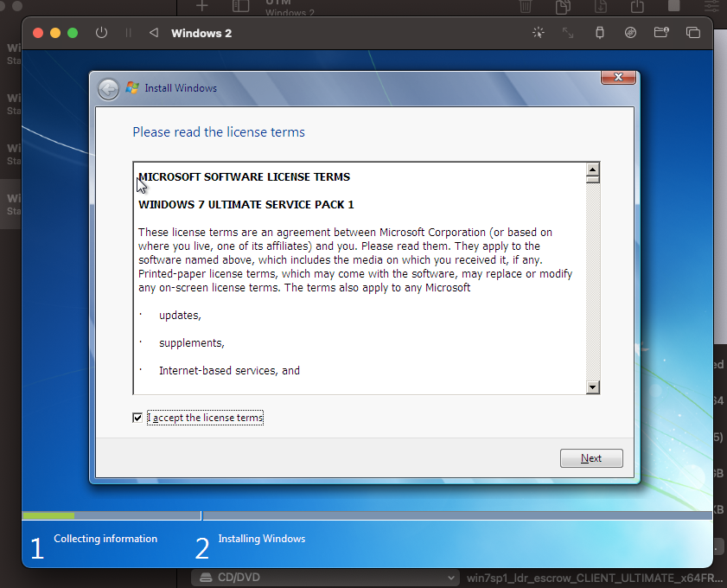Click the settings sliders icon in UTM main window
727x588 pixels.
pyautogui.click(x=712, y=6)
